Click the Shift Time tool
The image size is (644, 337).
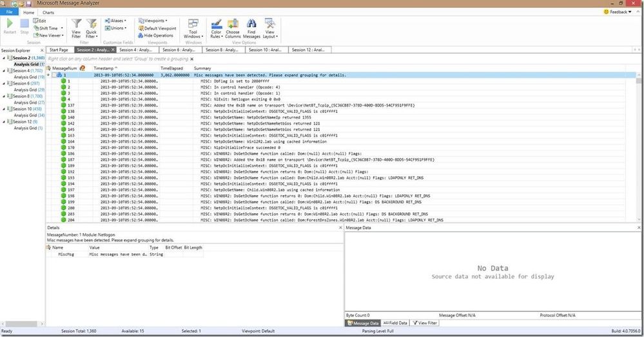point(48,28)
